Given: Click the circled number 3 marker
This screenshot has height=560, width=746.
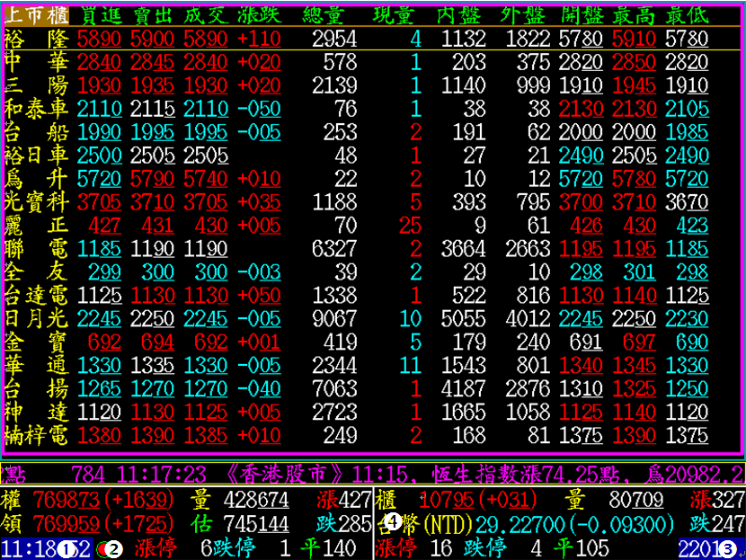Looking at the screenshot, I should tap(729, 548).
